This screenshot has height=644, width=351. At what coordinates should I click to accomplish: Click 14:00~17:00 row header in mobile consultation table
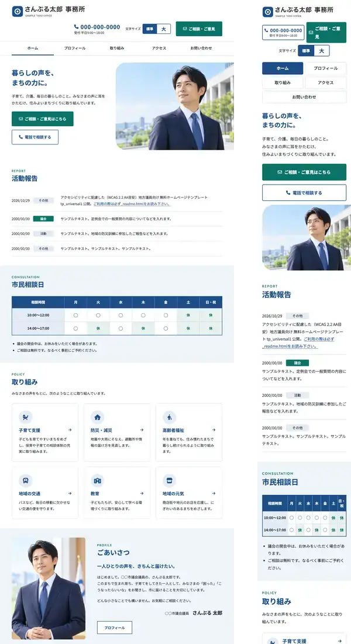point(275,530)
